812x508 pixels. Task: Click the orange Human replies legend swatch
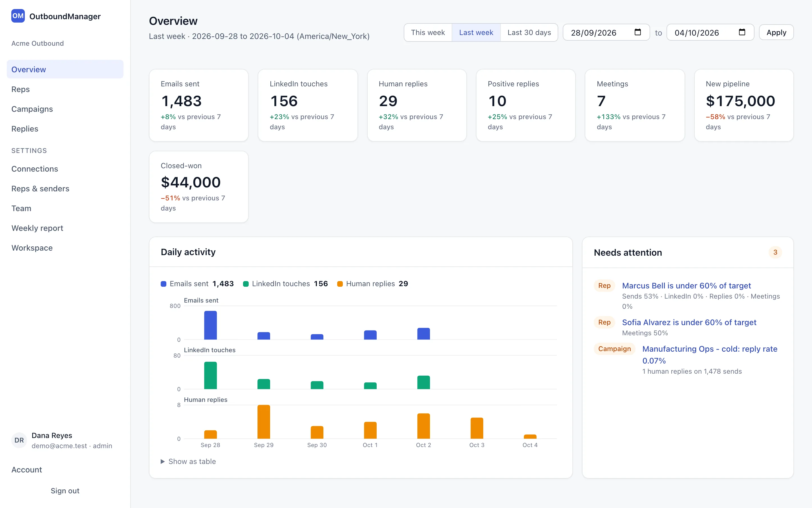pyautogui.click(x=340, y=284)
